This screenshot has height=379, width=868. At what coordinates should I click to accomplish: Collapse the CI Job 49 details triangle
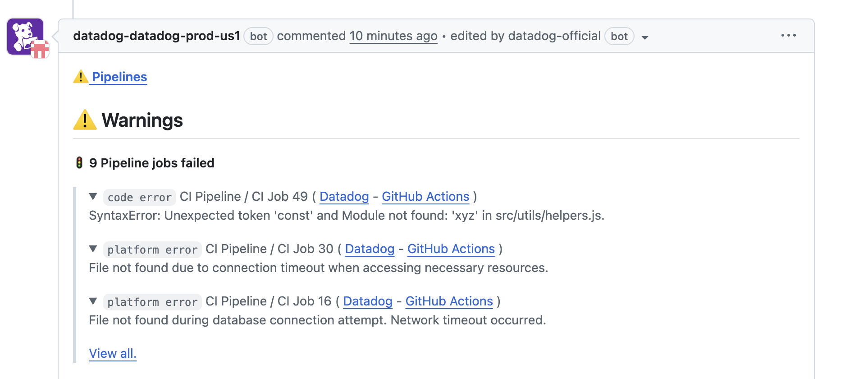point(93,196)
